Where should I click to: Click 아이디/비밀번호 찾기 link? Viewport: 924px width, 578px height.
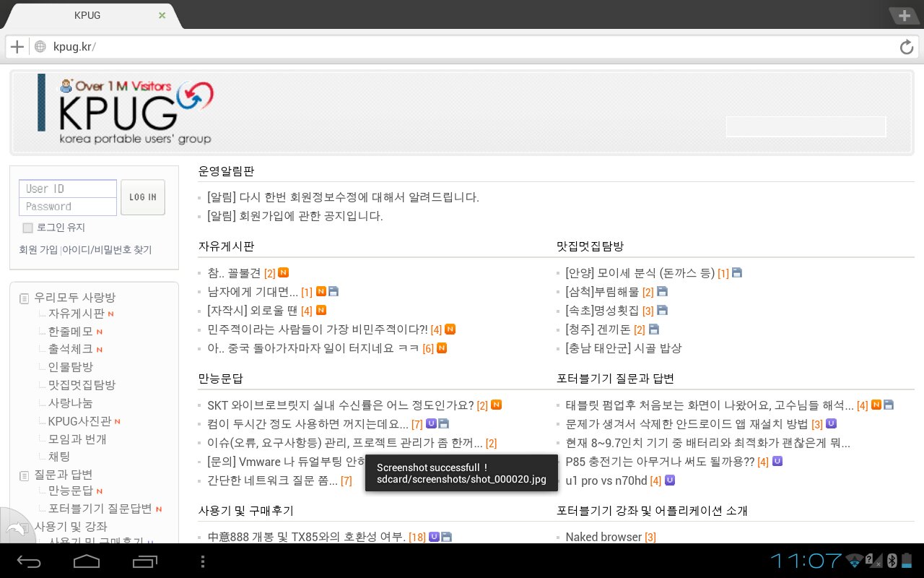coord(107,249)
